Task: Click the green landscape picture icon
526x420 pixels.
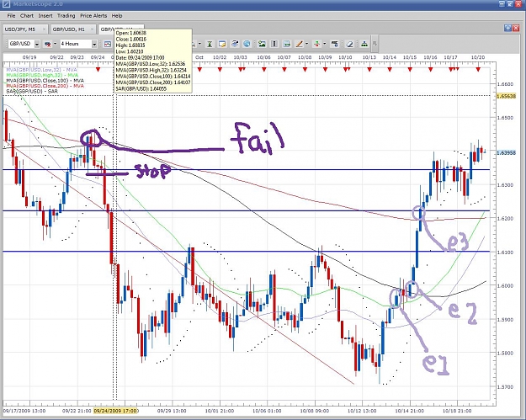Action: coord(262,44)
